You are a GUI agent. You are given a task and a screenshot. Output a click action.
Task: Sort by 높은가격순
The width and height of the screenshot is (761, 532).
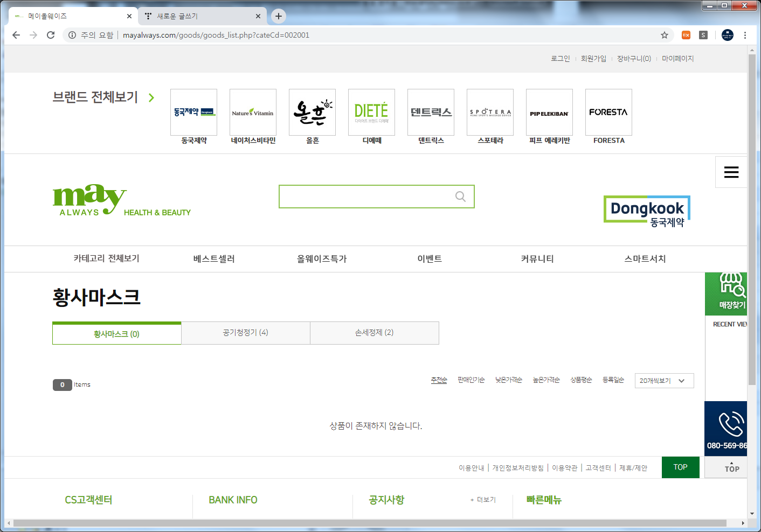tap(546, 380)
